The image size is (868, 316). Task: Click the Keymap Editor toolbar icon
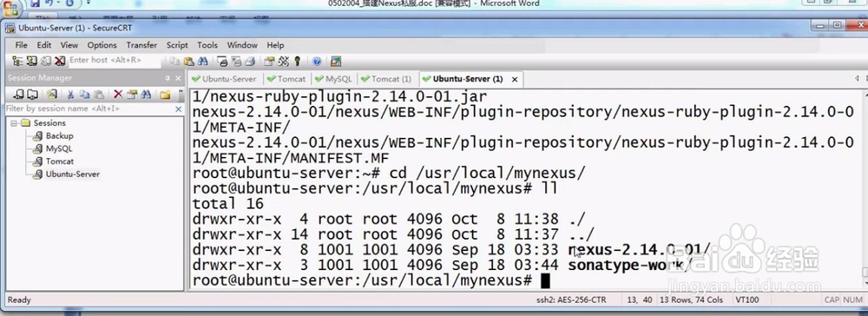pyautogui.click(x=284, y=61)
